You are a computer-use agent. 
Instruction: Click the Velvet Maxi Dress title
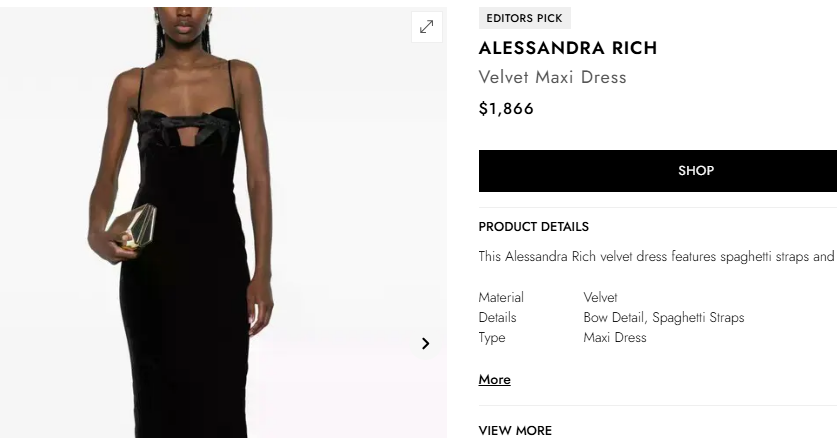(x=552, y=77)
